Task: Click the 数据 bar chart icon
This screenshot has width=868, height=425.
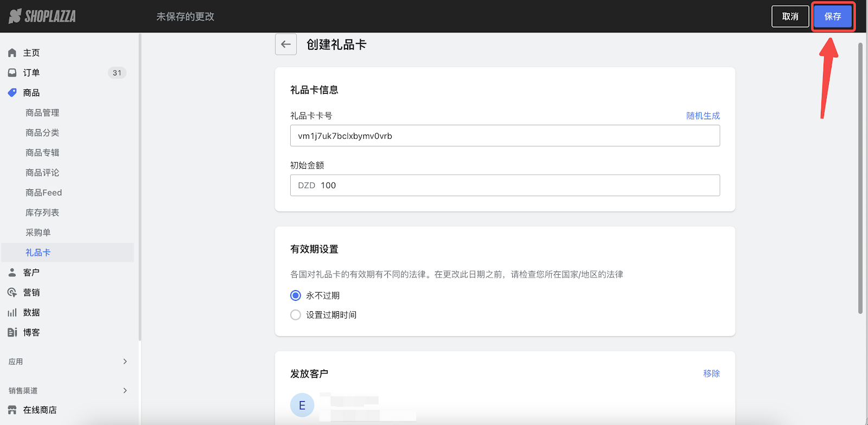Action: 12,313
